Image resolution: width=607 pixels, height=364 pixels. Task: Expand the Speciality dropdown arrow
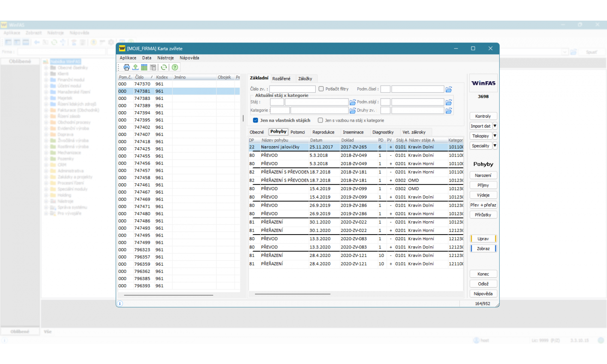point(495,146)
